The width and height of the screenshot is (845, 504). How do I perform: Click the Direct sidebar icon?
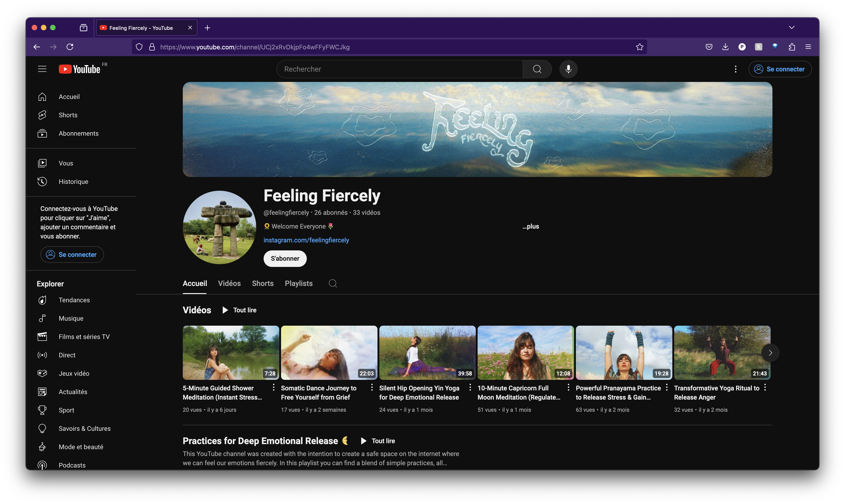(42, 355)
